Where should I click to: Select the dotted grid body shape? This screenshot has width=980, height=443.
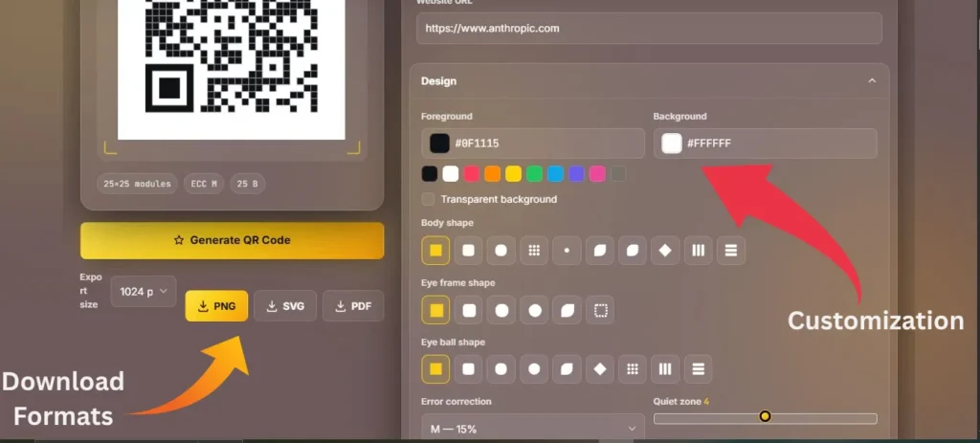534,251
